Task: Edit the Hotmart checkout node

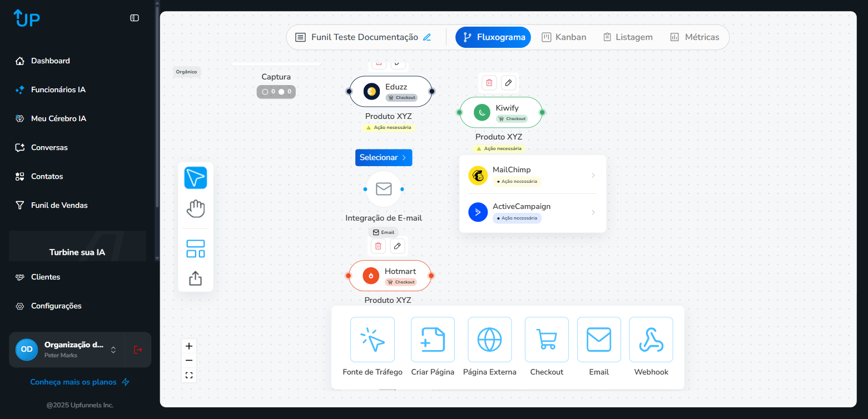Action: point(397,246)
